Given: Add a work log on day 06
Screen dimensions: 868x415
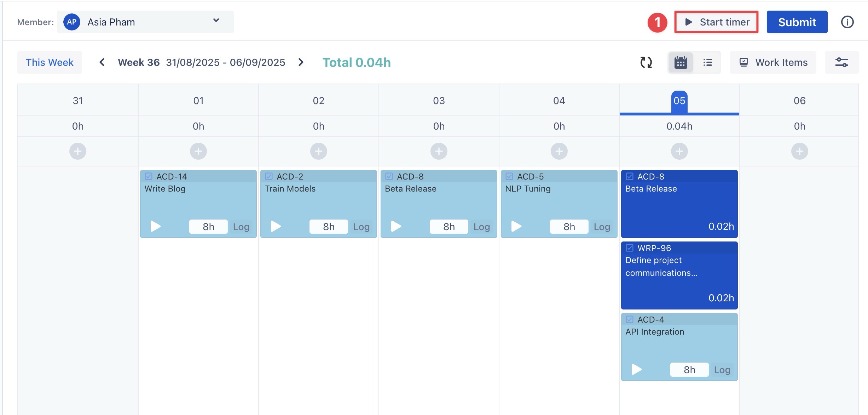Looking at the screenshot, I should pos(799,151).
